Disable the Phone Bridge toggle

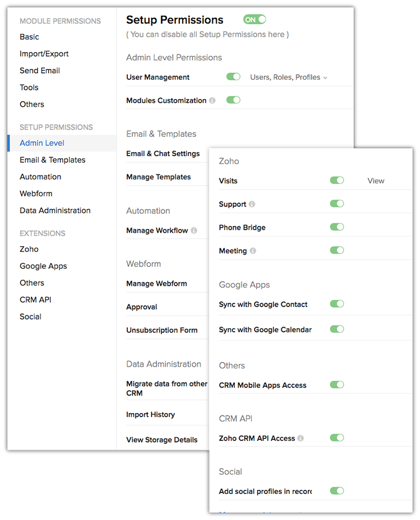pos(337,227)
